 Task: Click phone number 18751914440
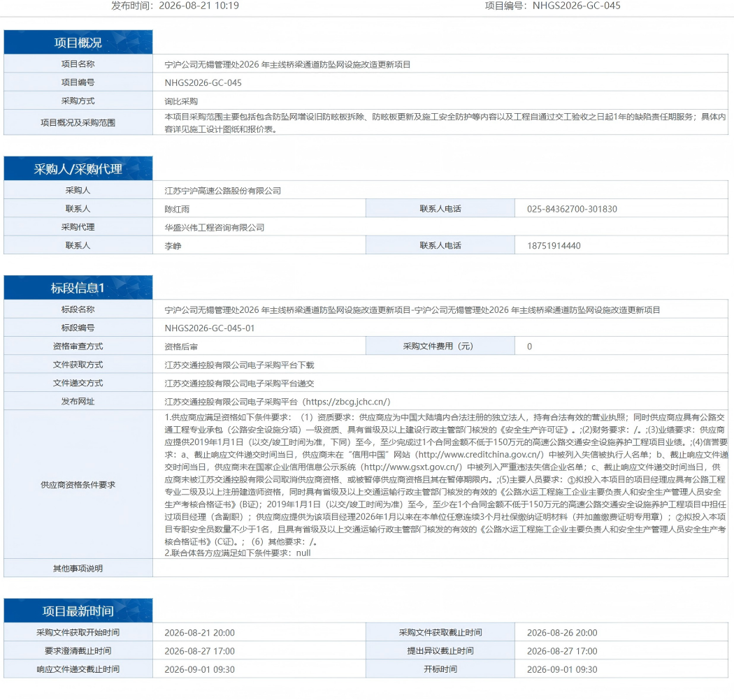tap(554, 246)
